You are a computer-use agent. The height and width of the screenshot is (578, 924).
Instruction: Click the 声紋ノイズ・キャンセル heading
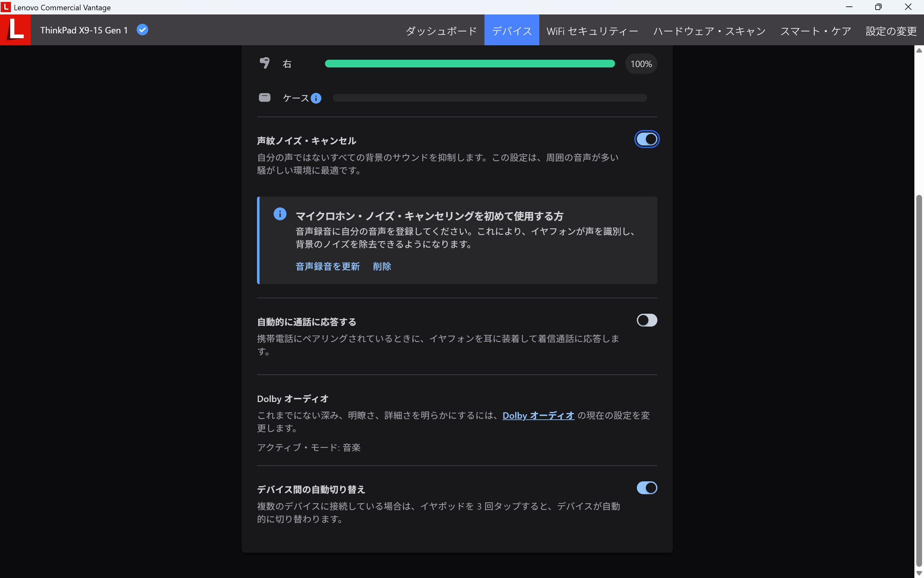(307, 141)
